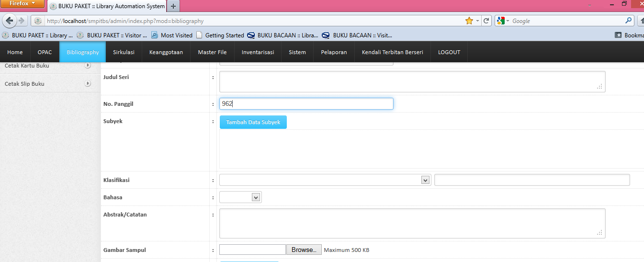The image size is (644, 262).
Task: Open the Getting Started bookmark
Action: [x=220, y=35]
